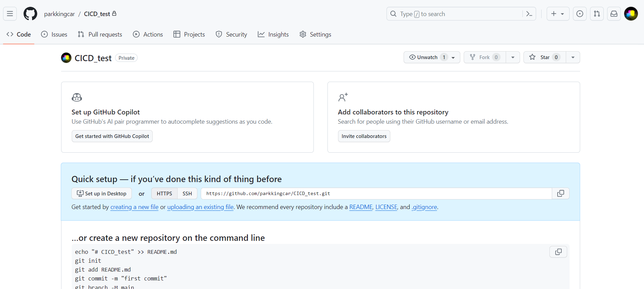Click the add collaborator person icon
This screenshot has height=289, width=644.
click(343, 97)
